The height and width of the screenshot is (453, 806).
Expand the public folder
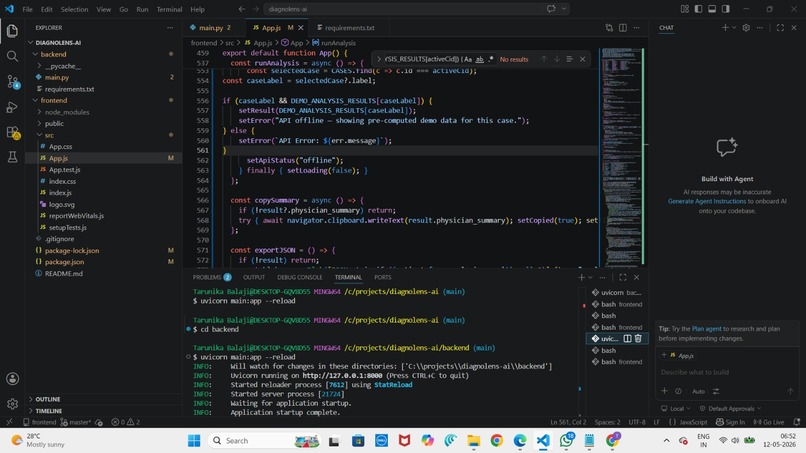pos(54,123)
